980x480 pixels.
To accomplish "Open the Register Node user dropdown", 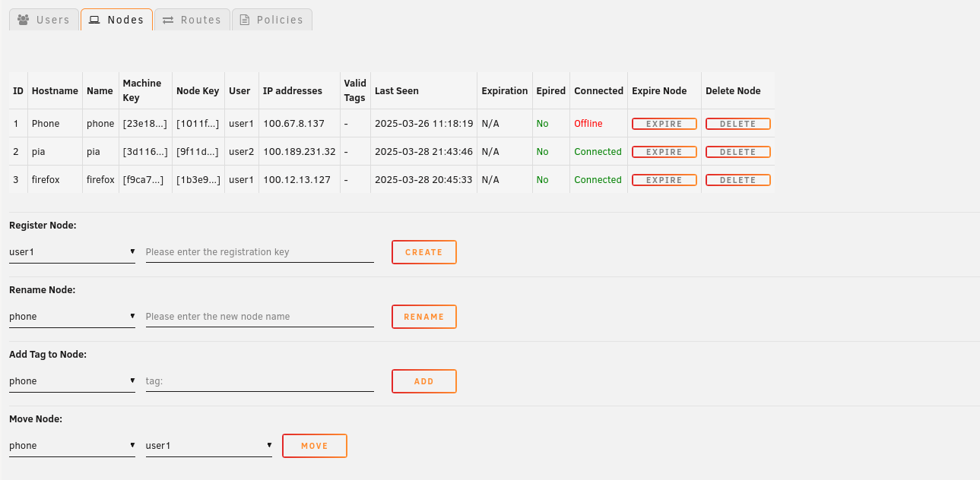I will click(72, 251).
